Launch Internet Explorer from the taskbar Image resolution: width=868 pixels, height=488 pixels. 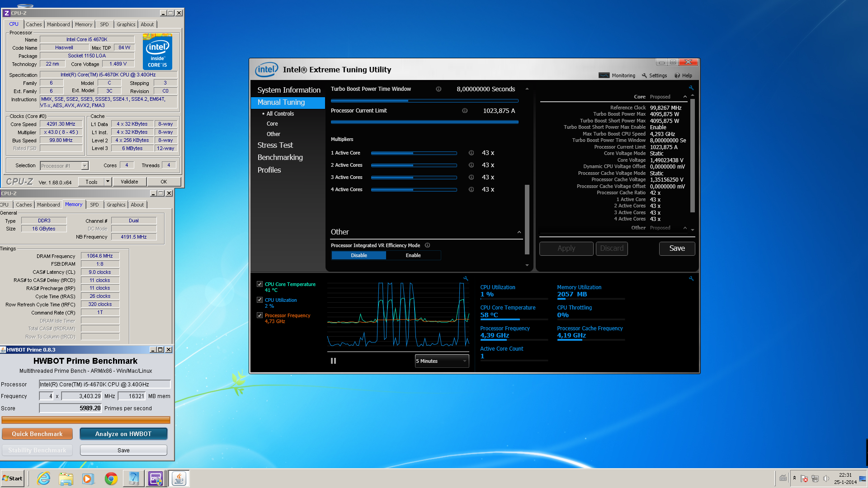44,479
